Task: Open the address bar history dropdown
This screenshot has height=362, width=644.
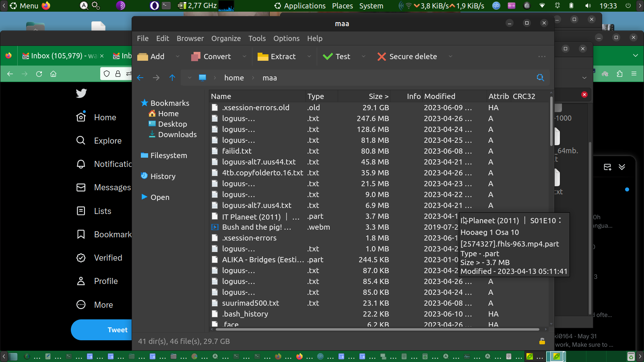Action: (189, 78)
